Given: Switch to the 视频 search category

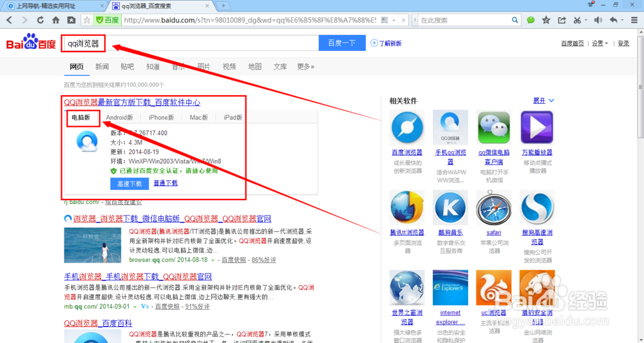Looking at the screenshot, I should [x=229, y=66].
